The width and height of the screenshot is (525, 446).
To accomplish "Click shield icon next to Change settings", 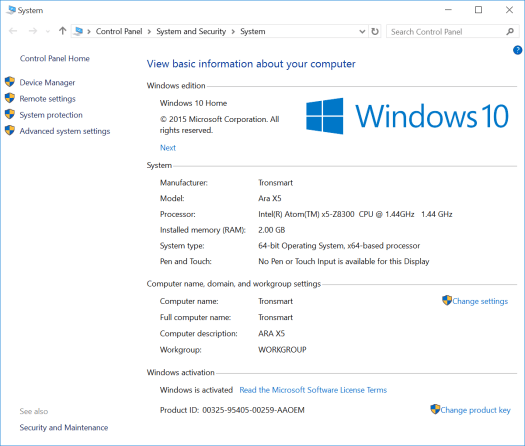I will click(x=447, y=300).
